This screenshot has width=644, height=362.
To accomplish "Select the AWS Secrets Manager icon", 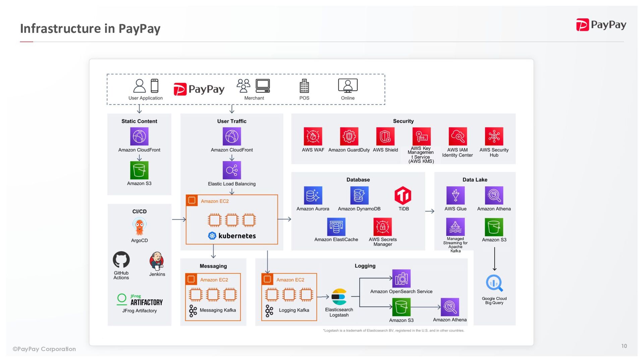I will click(x=382, y=227).
